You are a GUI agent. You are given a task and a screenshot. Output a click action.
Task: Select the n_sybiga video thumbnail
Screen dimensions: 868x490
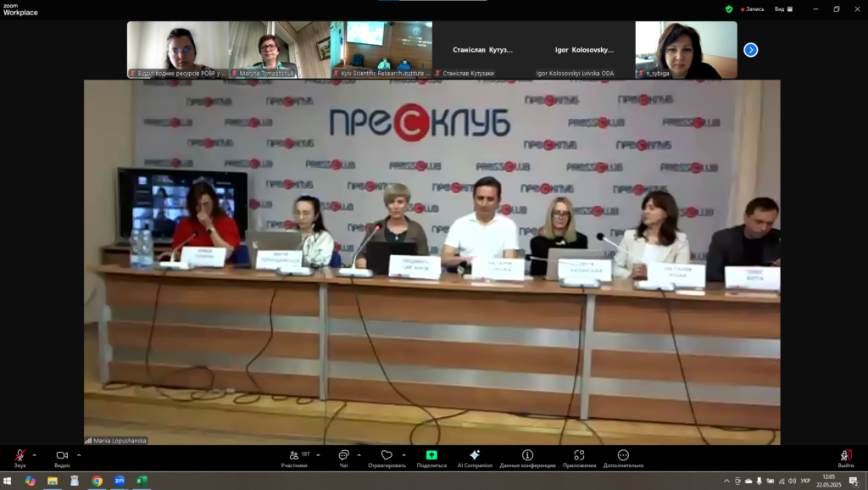pyautogui.click(x=687, y=50)
